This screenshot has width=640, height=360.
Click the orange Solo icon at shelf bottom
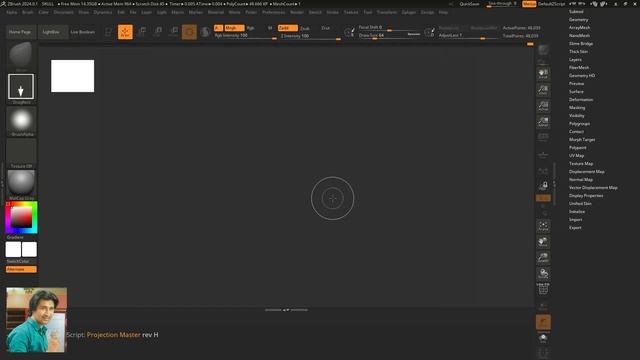coord(543,322)
